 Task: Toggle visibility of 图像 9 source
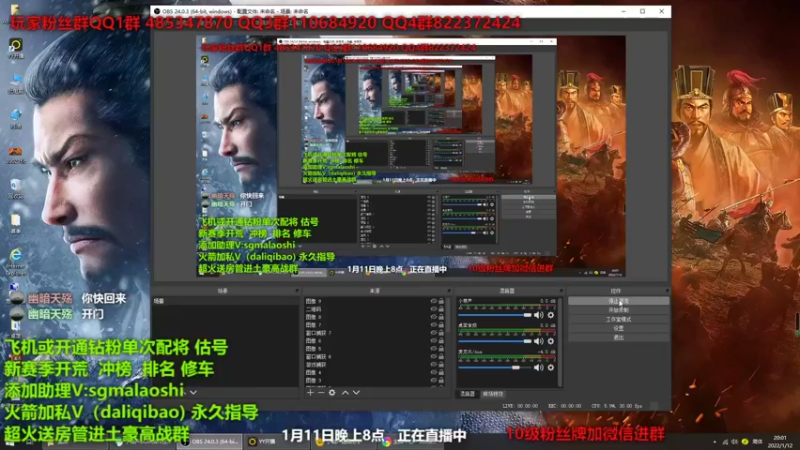click(x=433, y=301)
